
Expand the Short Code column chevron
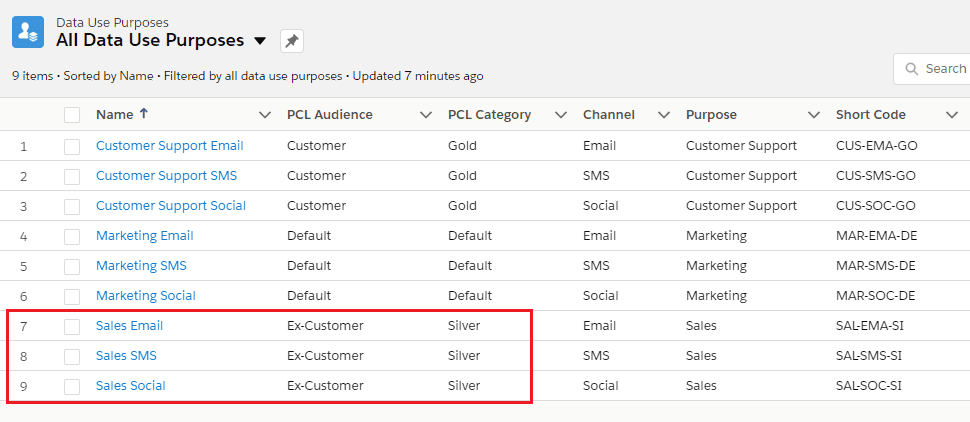pyautogui.click(x=951, y=115)
